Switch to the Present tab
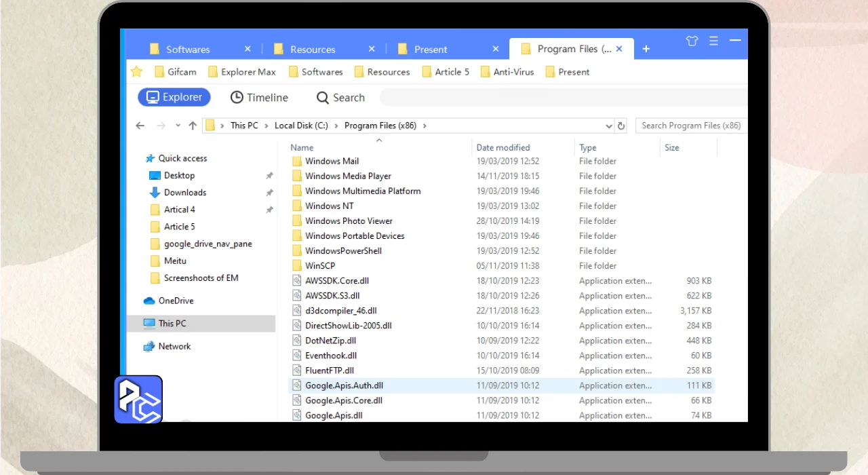This screenshot has width=868, height=475. point(431,50)
